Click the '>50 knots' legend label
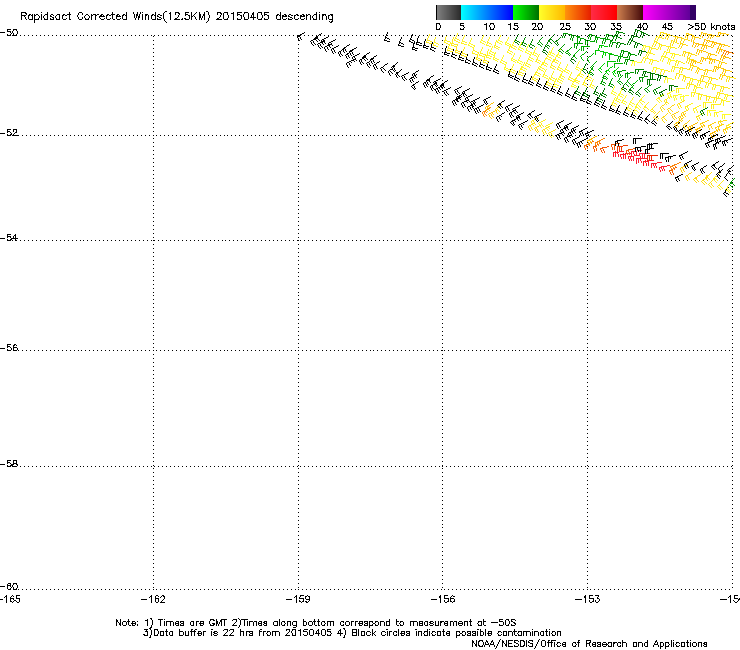This screenshot has height=650, width=740. (711, 27)
